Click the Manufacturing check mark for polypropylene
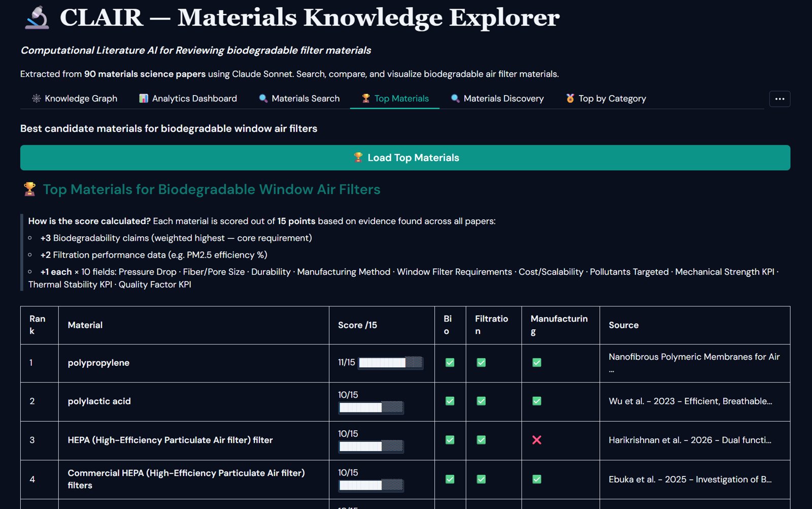 pyautogui.click(x=536, y=363)
